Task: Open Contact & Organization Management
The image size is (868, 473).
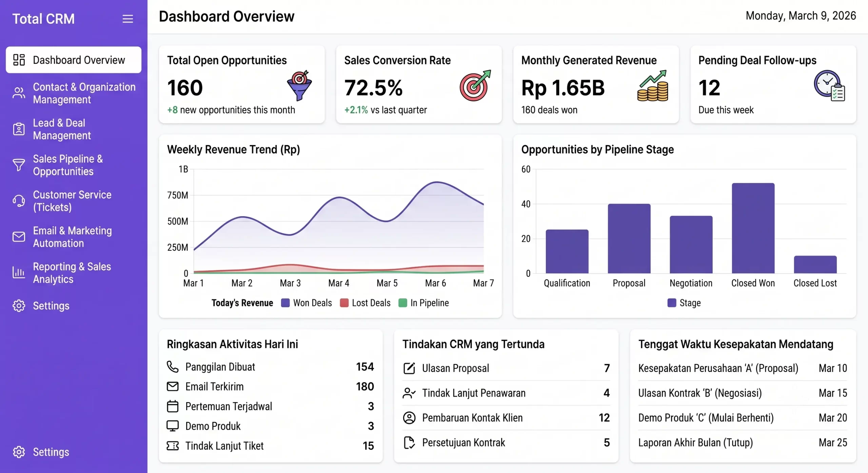Action: tap(74, 93)
